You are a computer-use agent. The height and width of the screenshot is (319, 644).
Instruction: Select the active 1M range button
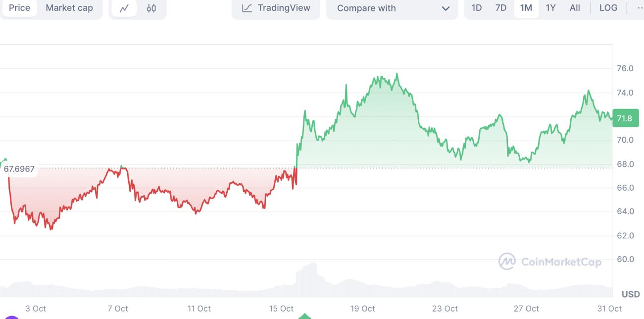point(526,8)
